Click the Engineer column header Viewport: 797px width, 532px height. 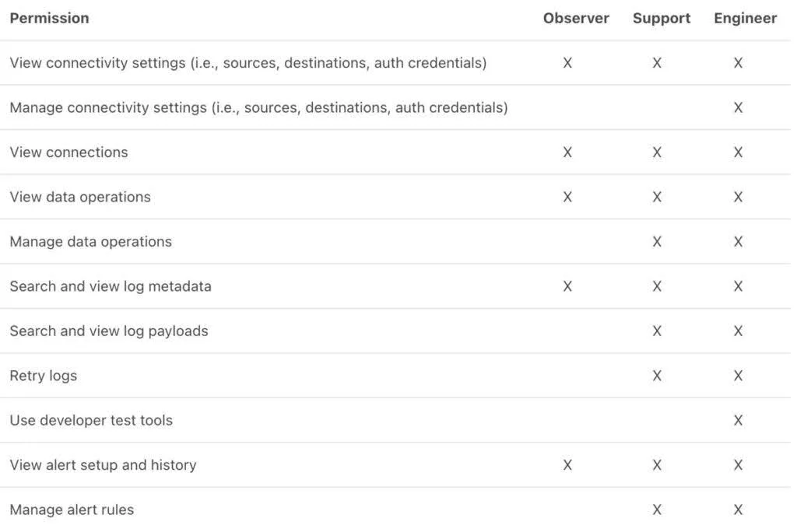(745, 18)
